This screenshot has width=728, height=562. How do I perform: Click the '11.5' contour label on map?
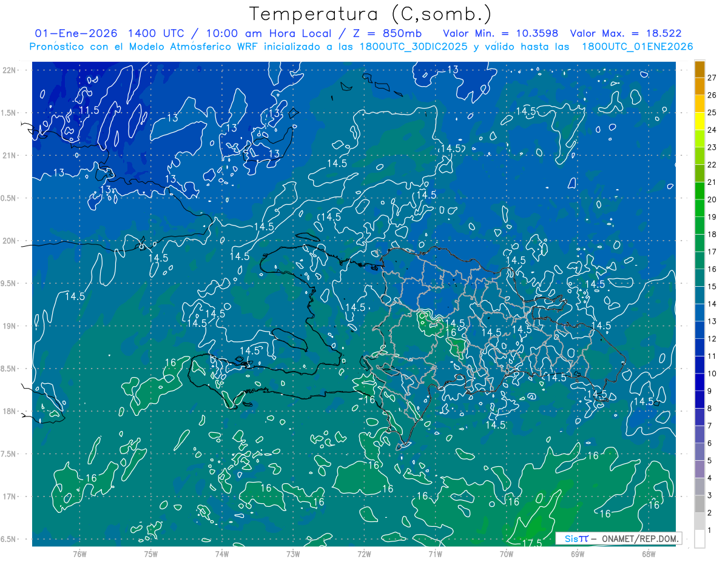click(x=89, y=110)
